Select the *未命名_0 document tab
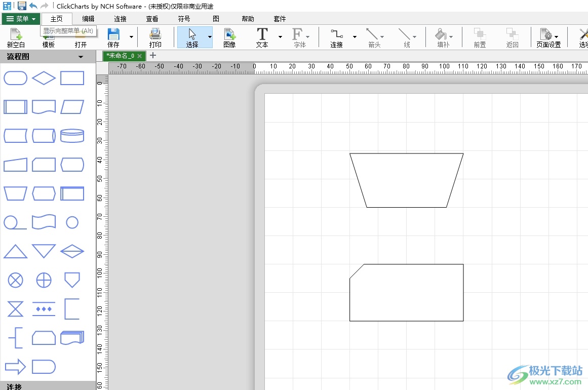The height and width of the screenshot is (390, 588). point(121,56)
